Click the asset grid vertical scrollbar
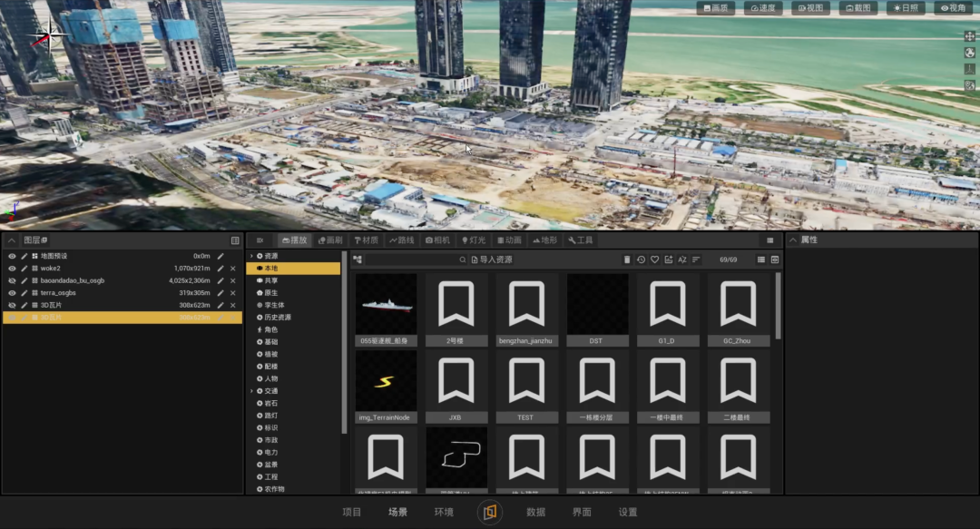The height and width of the screenshot is (529, 980). (778, 307)
